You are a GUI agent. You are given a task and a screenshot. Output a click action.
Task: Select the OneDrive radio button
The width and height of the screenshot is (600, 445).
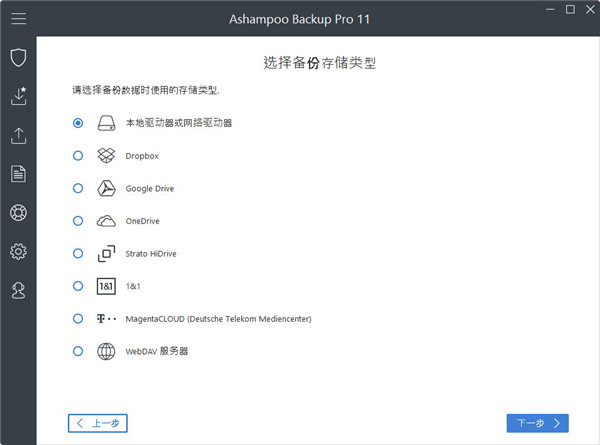coord(78,221)
